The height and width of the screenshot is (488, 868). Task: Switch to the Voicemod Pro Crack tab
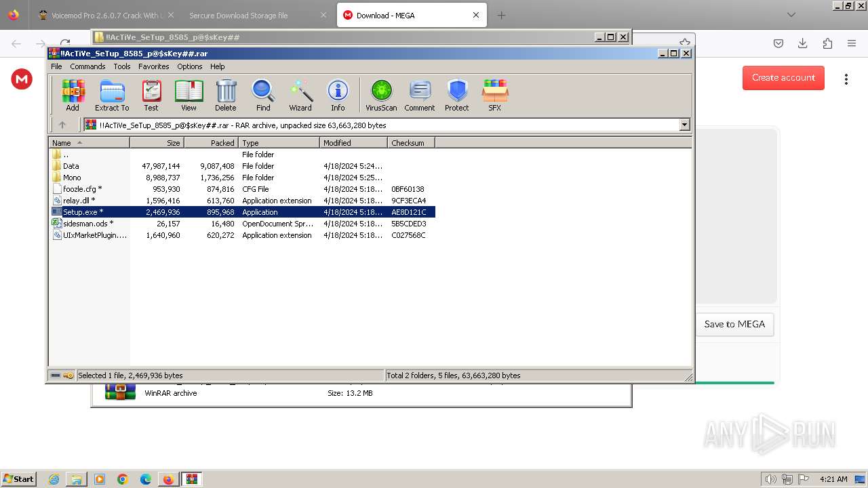coord(105,15)
